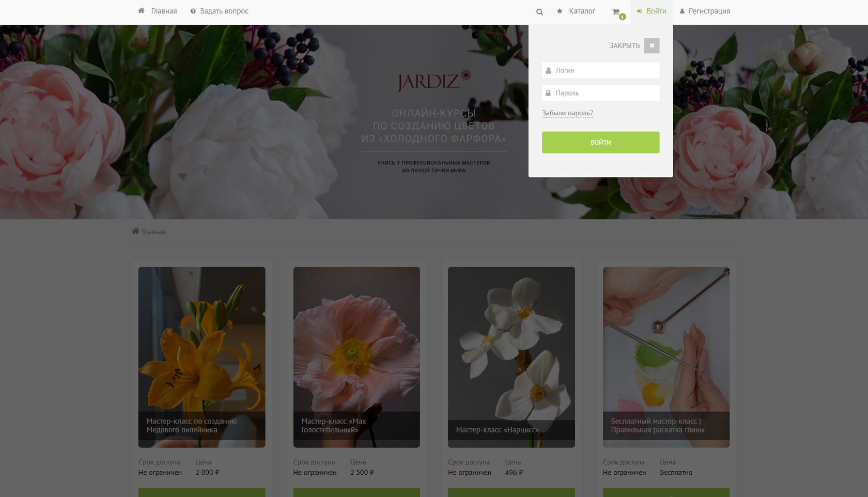Viewport: 868px width, 497px height.
Task: Click the price 2 500 ₽
Action: point(362,472)
